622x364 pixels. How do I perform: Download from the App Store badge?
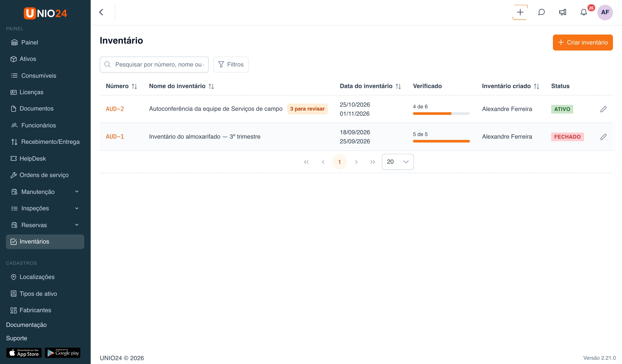(x=24, y=353)
